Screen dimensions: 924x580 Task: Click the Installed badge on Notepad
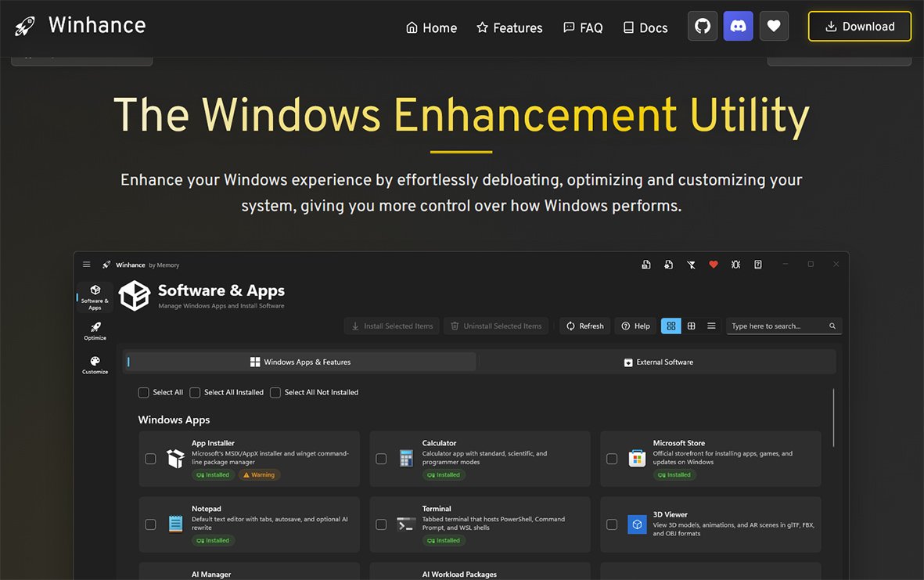pos(214,541)
